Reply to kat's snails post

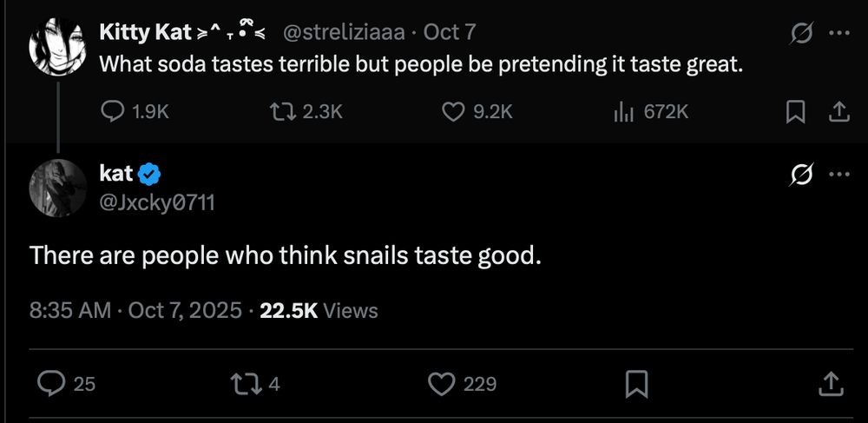pyautogui.click(x=55, y=382)
